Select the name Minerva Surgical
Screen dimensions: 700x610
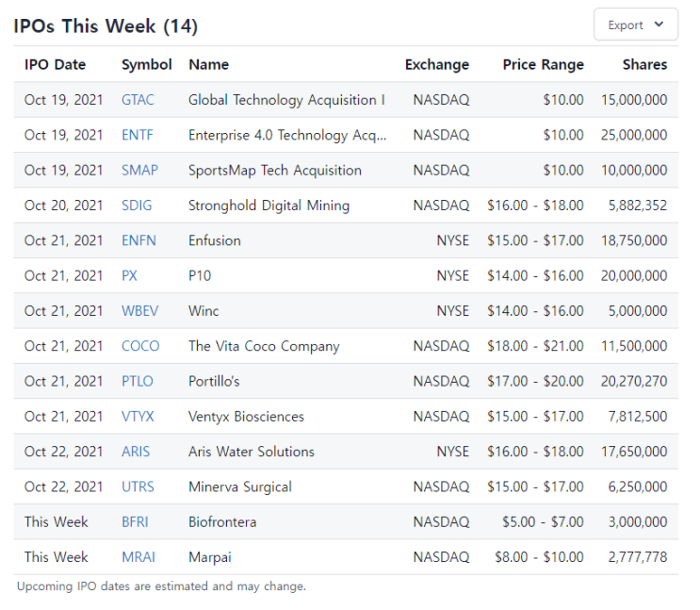click(x=240, y=487)
